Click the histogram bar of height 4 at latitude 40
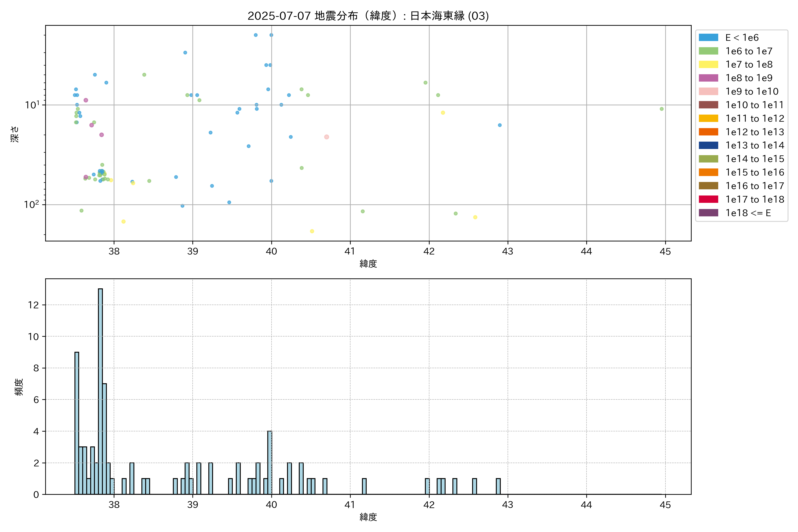This screenshot has height=532, width=798. 270,462
